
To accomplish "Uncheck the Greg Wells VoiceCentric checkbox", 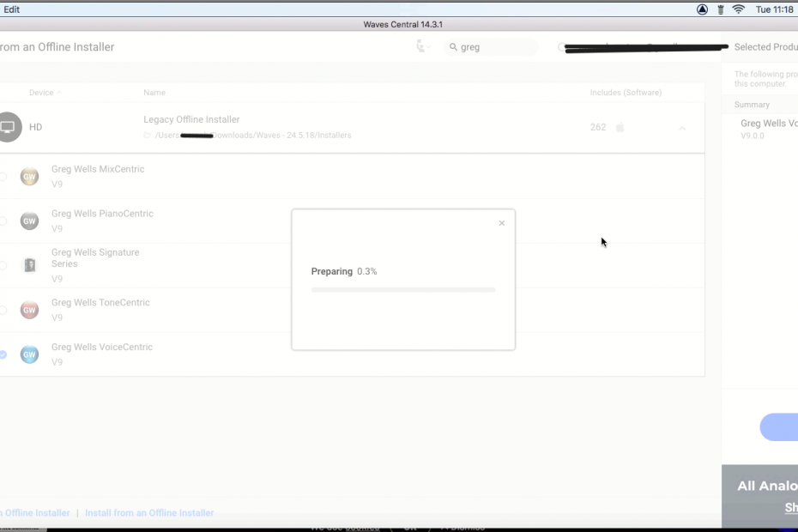I will coord(3,354).
